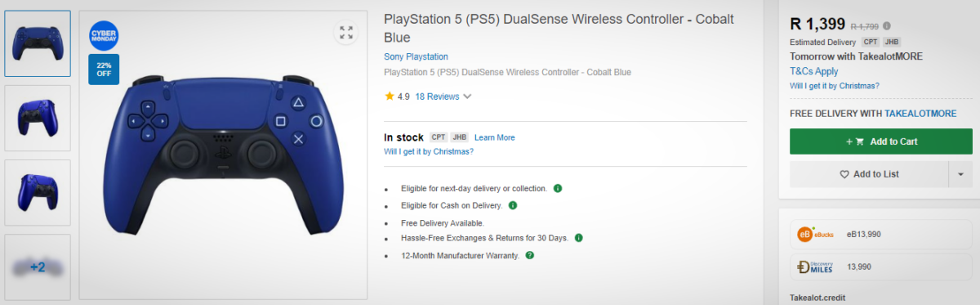Screen dimensions: 980x305
Task: Click the info icon beside Cash on Delivery
Action: pos(513,205)
